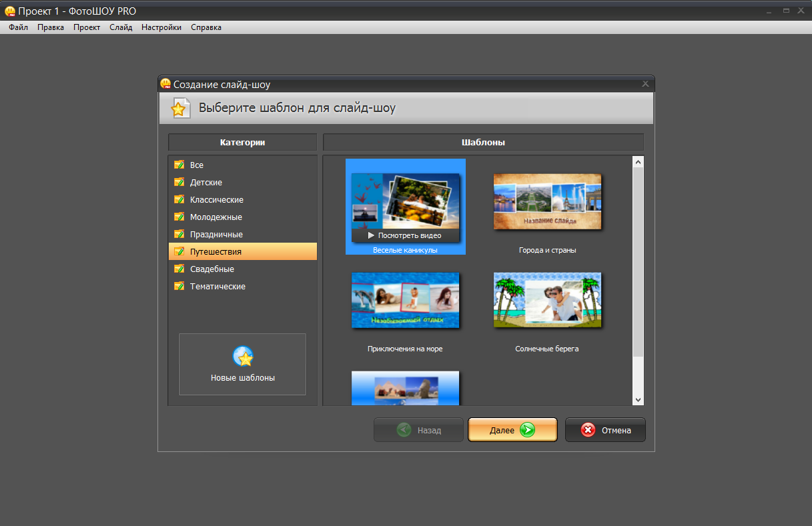Click Отмена to cancel the wizard
The width and height of the screenshot is (812, 526).
point(605,430)
